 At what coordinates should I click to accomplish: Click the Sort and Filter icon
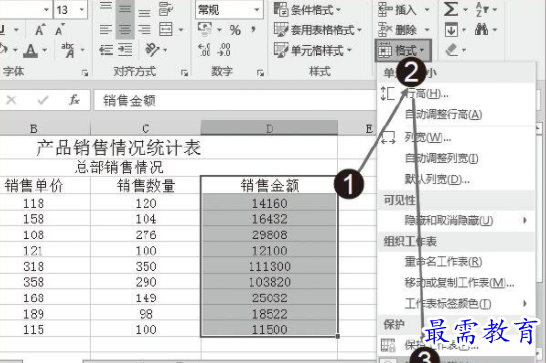tap(482, 9)
